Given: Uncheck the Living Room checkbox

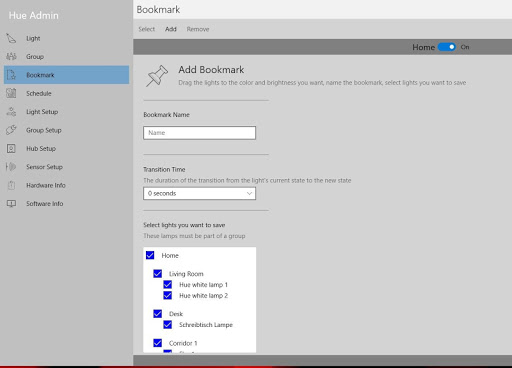Looking at the screenshot, I should click(x=158, y=274).
